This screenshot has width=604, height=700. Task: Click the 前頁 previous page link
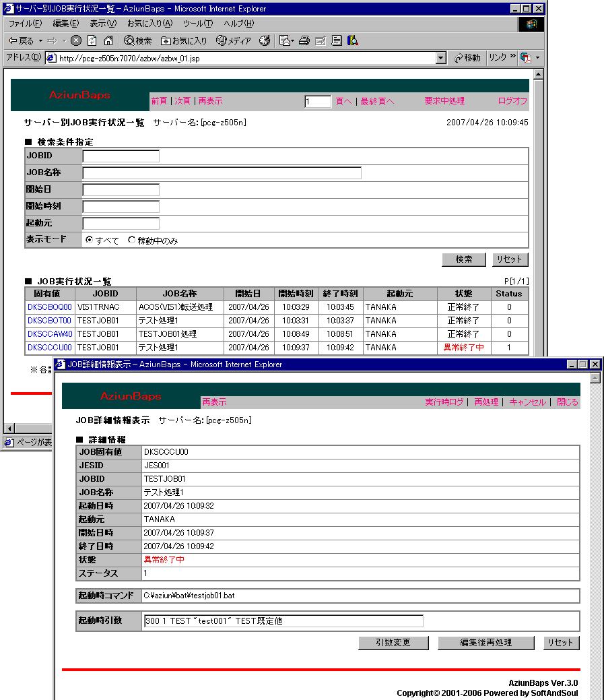coord(159,101)
